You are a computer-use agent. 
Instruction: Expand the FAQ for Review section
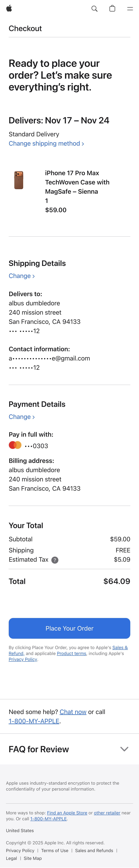click(124, 749)
